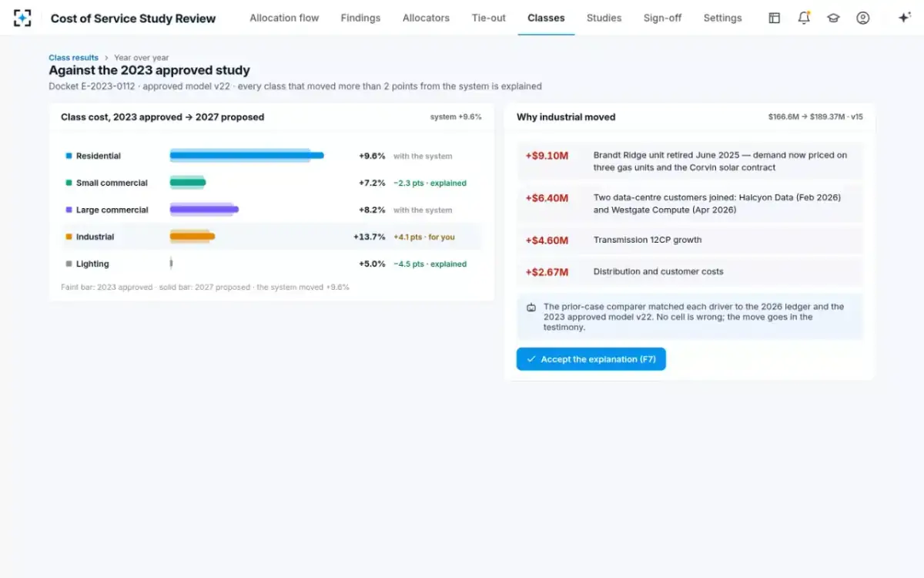
Task: Click the Residential "with the system" note
Action: coord(423,156)
